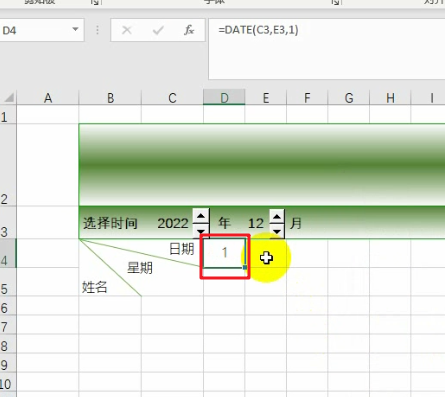The height and width of the screenshot is (397, 445).
Task: Select row 5 header
Action: [x=8, y=282]
